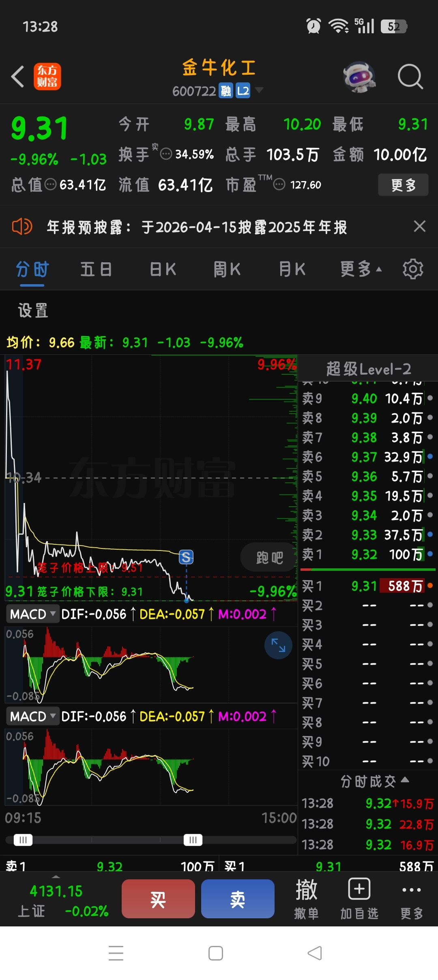Tap the battery 52 status icon

click(394, 27)
